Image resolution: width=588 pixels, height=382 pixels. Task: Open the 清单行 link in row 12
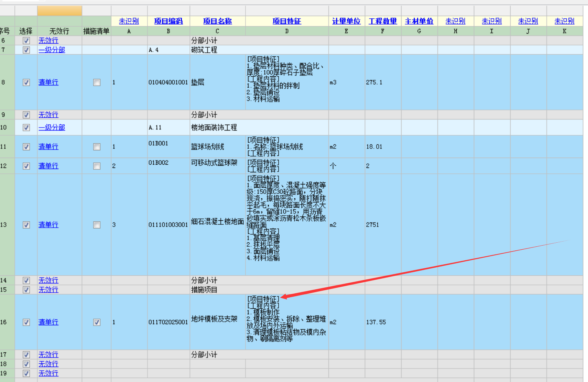(48, 166)
